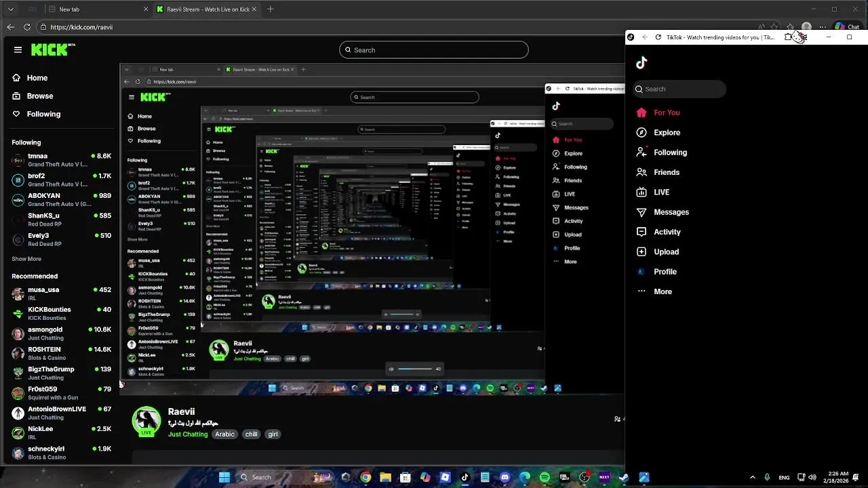Open BigzThaGrump recommended channel
This screenshot has height=488, width=868.
pos(61,373)
